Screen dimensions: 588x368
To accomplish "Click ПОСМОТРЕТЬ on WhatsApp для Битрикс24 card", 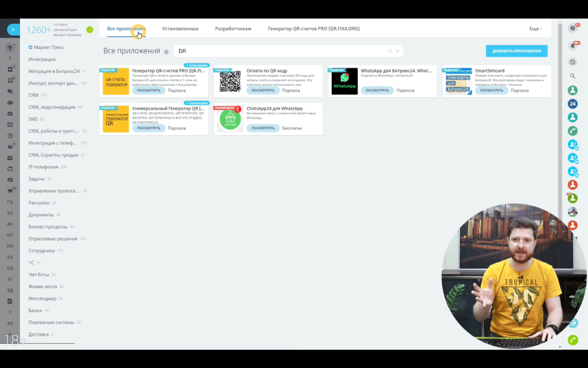I will 377,90.
